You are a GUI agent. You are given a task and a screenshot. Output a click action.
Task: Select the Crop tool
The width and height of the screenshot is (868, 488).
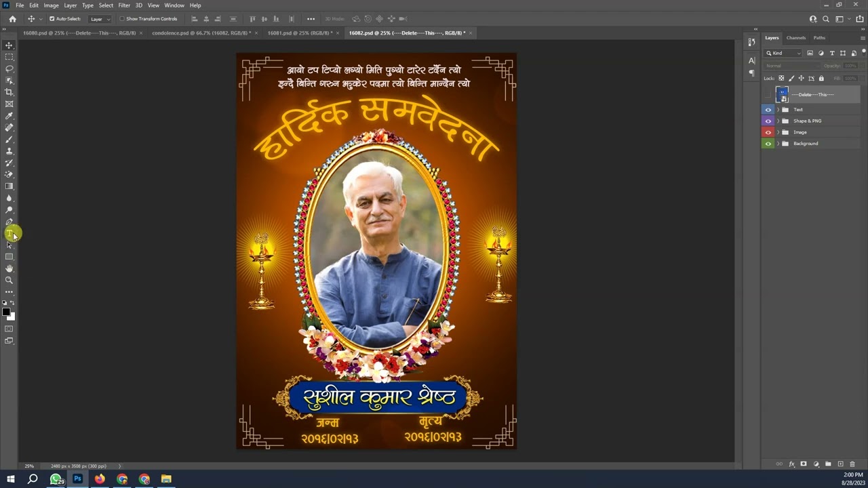[9, 92]
